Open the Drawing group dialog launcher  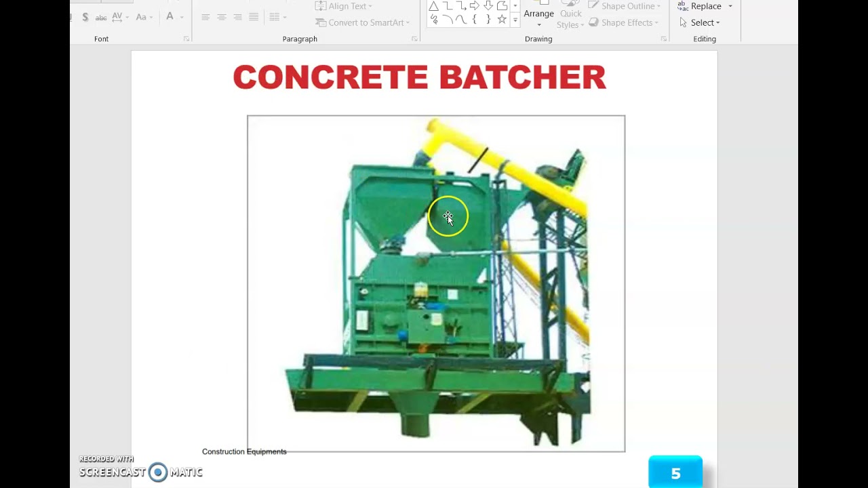click(664, 39)
